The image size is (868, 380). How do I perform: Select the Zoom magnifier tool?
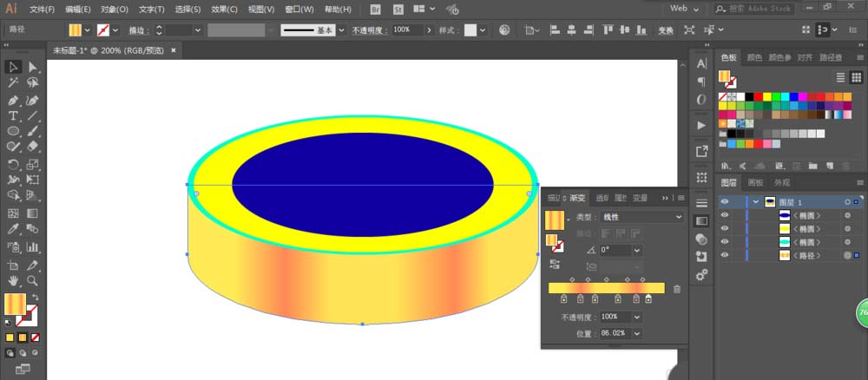tap(33, 281)
